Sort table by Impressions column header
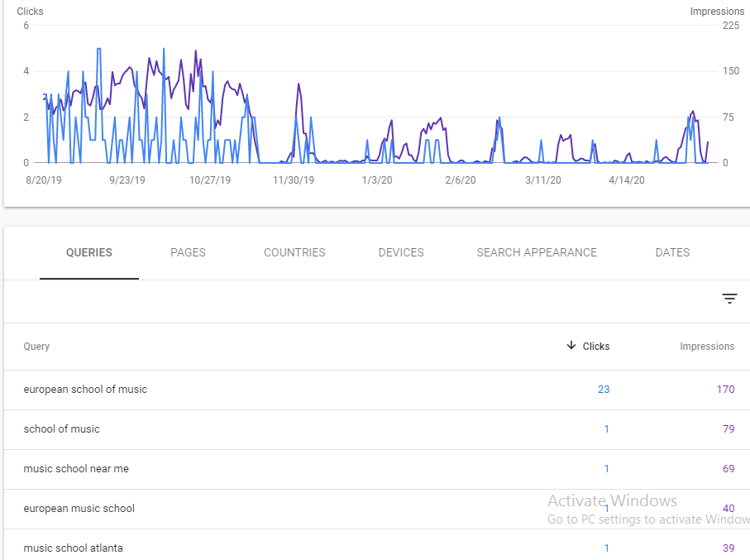Screen dimensions: 750x560 (x=706, y=347)
